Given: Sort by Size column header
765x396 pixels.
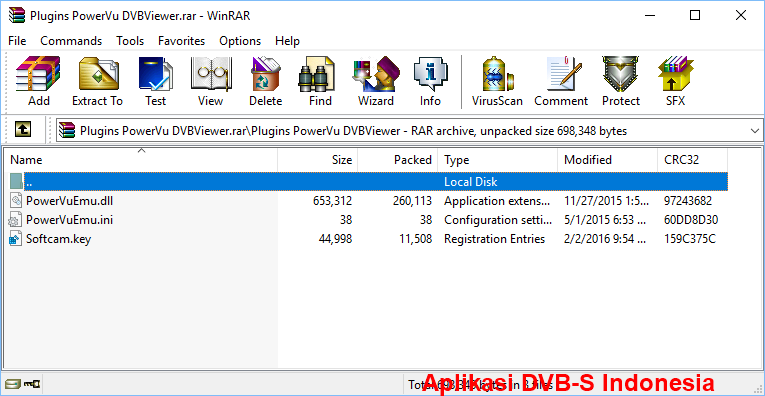Looking at the screenshot, I should tap(318, 160).
